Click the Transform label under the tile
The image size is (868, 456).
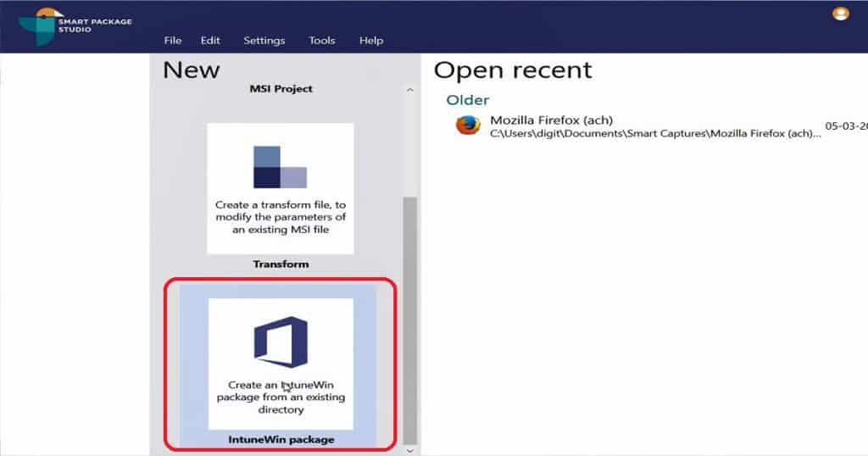coord(281,264)
